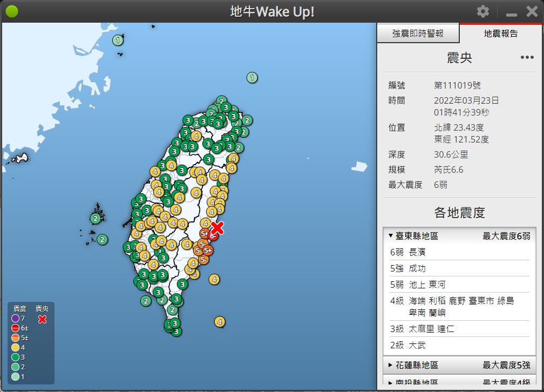Click the 長濱 6弱 intensity row

(460, 252)
